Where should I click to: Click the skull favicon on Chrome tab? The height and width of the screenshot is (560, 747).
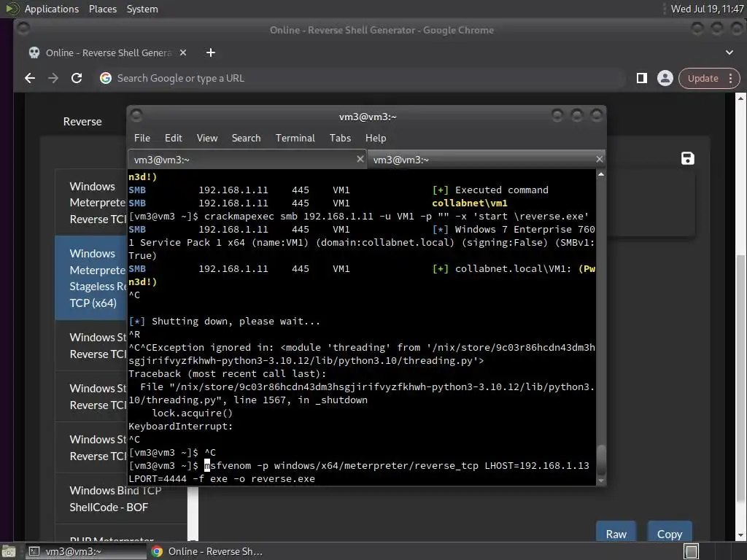click(x=34, y=52)
